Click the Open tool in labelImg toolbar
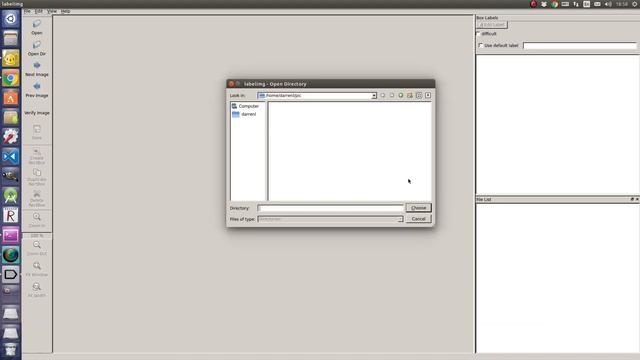 coord(37,27)
